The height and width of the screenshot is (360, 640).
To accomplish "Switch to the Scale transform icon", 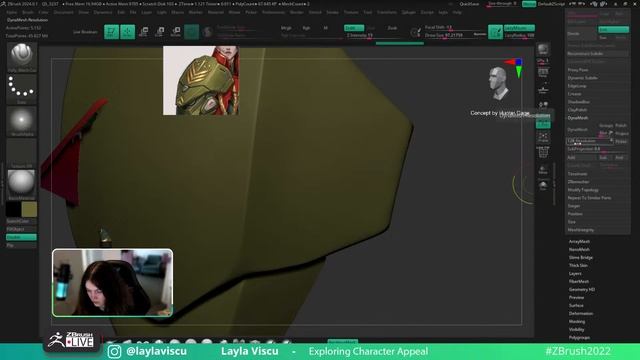I will pos(160,32).
